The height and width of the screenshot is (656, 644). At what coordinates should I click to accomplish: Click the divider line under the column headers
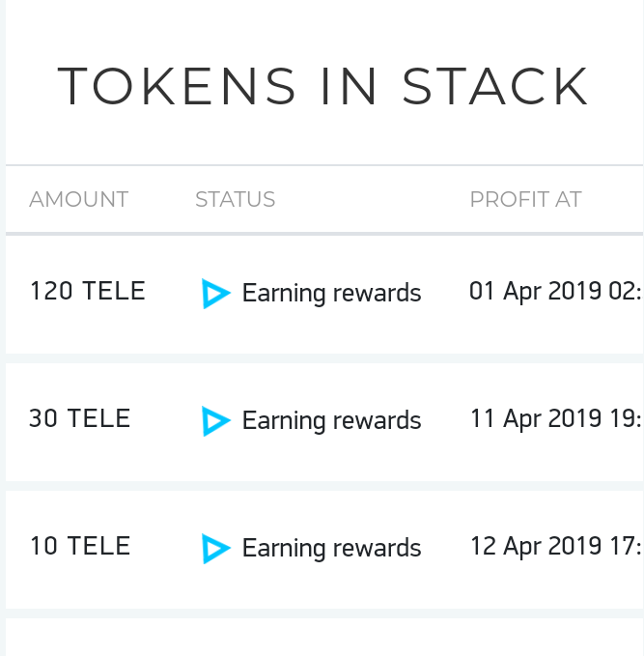click(x=324, y=233)
